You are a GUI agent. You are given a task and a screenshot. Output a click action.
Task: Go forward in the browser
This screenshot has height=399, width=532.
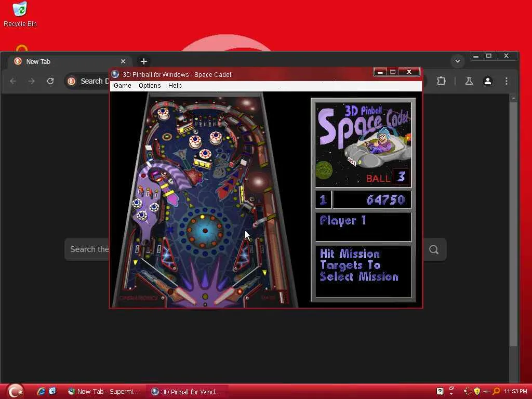coord(32,81)
